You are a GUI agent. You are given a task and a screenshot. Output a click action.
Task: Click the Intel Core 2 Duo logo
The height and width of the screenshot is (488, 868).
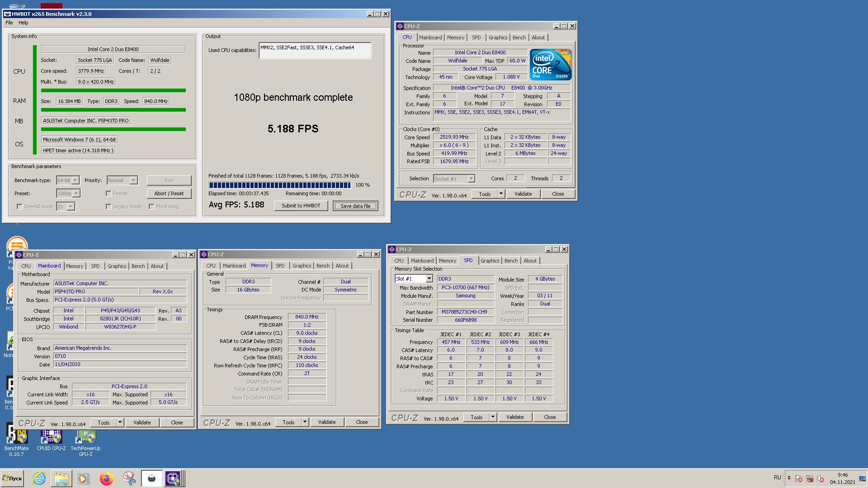point(551,65)
